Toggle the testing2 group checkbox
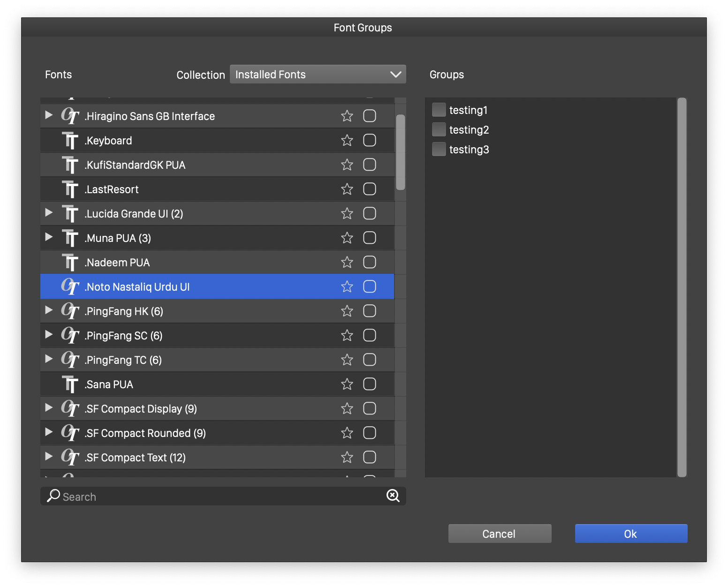Viewport: 728px width, 587px height. pyautogui.click(x=439, y=129)
